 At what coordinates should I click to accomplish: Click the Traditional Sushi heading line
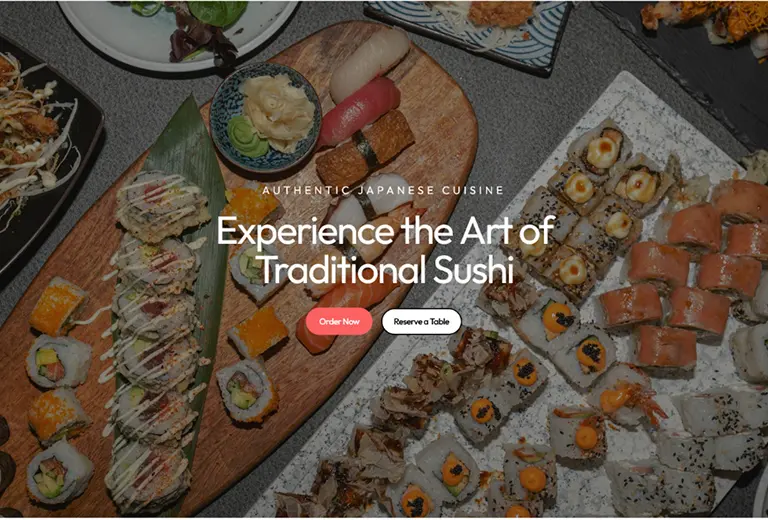click(386, 269)
